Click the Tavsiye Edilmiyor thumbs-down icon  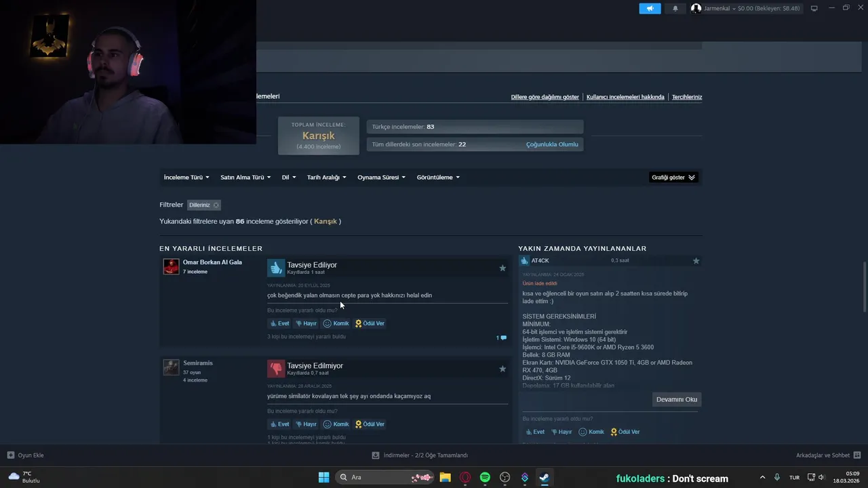pos(276,369)
